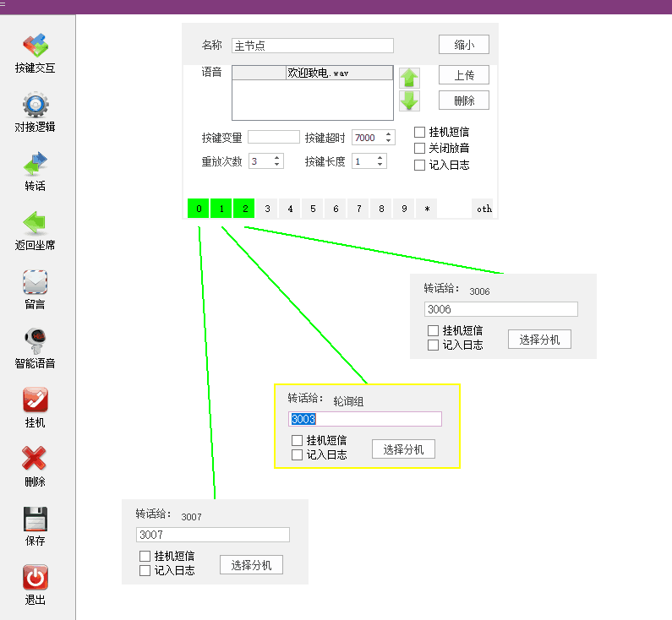Select key 2 in the key row
The width and height of the screenshot is (672, 620).
pos(244,209)
